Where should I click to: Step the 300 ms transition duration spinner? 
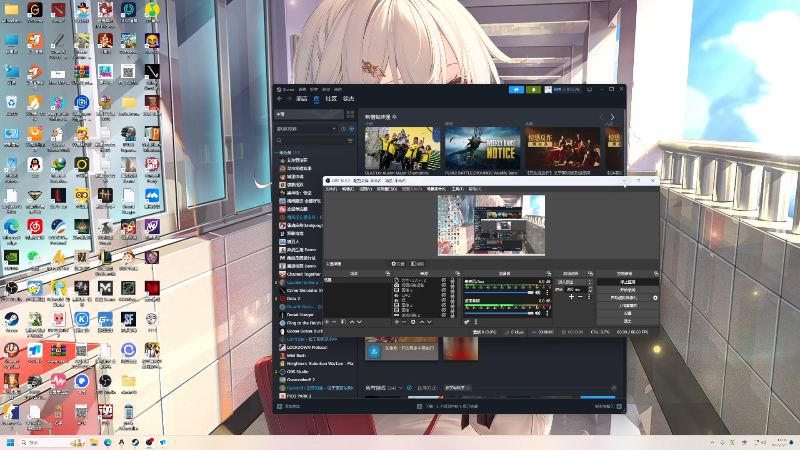[x=590, y=289]
